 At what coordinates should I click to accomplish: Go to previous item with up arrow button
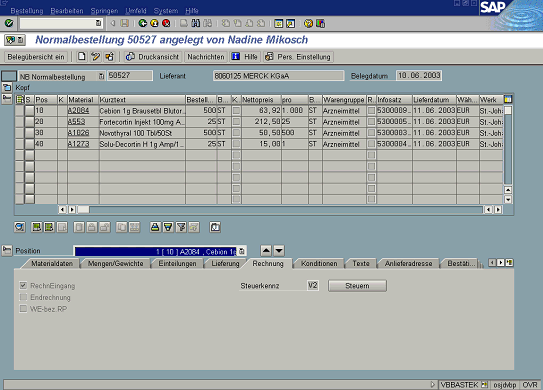266,250
